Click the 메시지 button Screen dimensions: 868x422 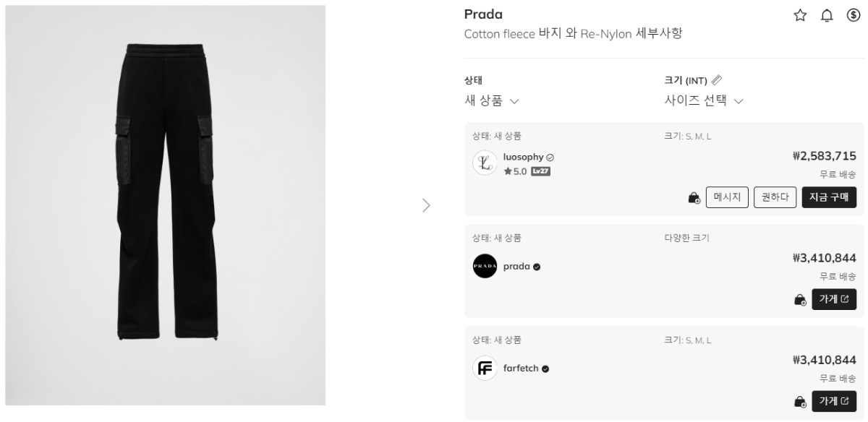tap(727, 197)
